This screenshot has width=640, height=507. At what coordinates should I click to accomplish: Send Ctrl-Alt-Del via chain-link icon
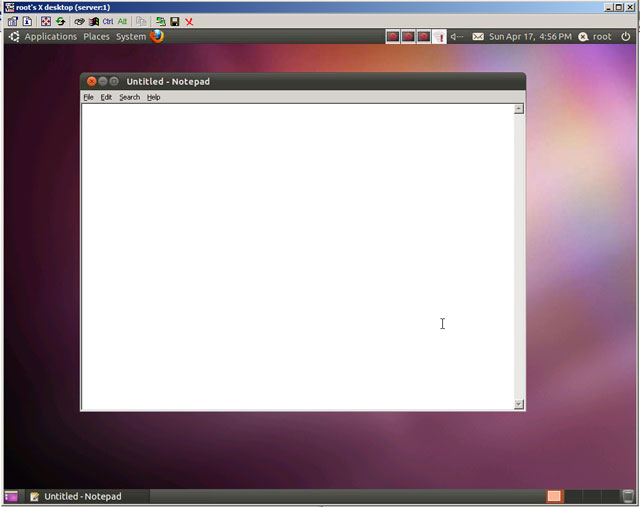(x=79, y=22)
